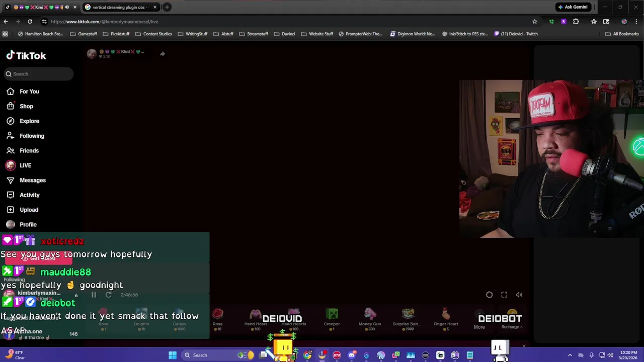Refresh the live stream player
This screenshot has height=362, width=644.
click(x=108, y=295)
